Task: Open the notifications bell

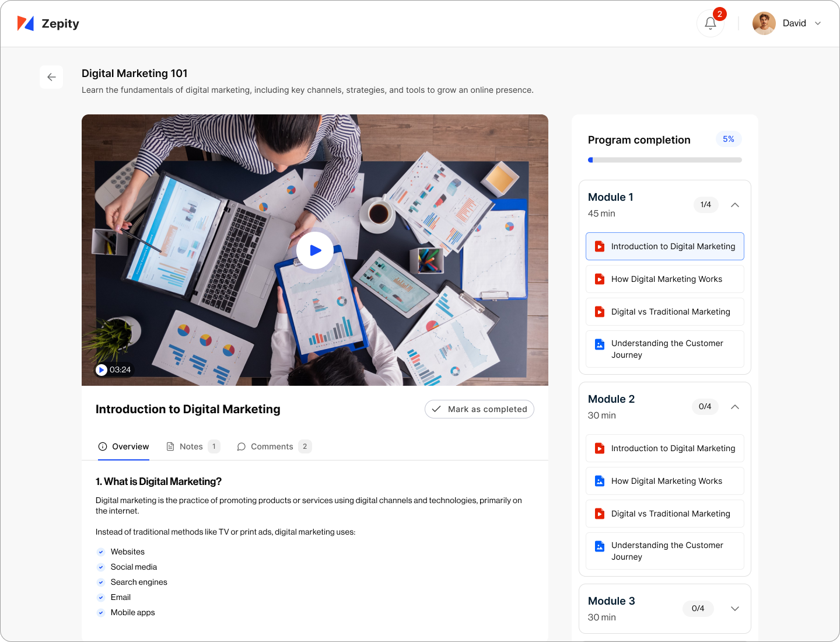Action: 710,23
